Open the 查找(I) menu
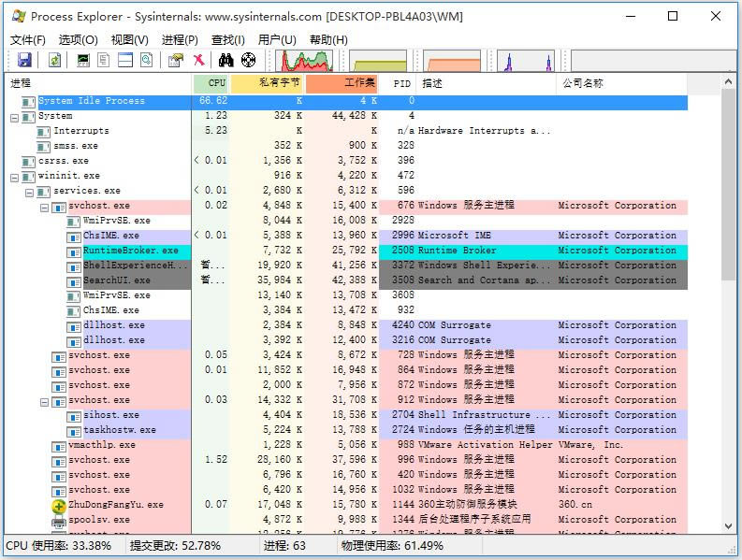Viewport: 742px width, 560px height. [228, 39]
